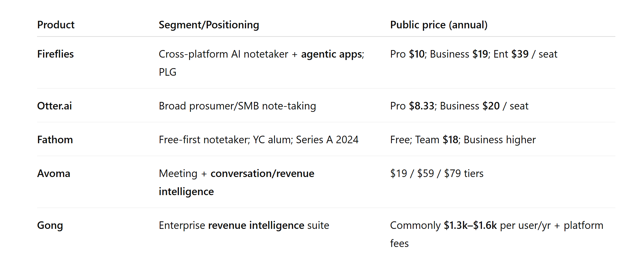Select the Otter.ai product name
The width and height of the screenshot is (644, 275).
(55, 106)
